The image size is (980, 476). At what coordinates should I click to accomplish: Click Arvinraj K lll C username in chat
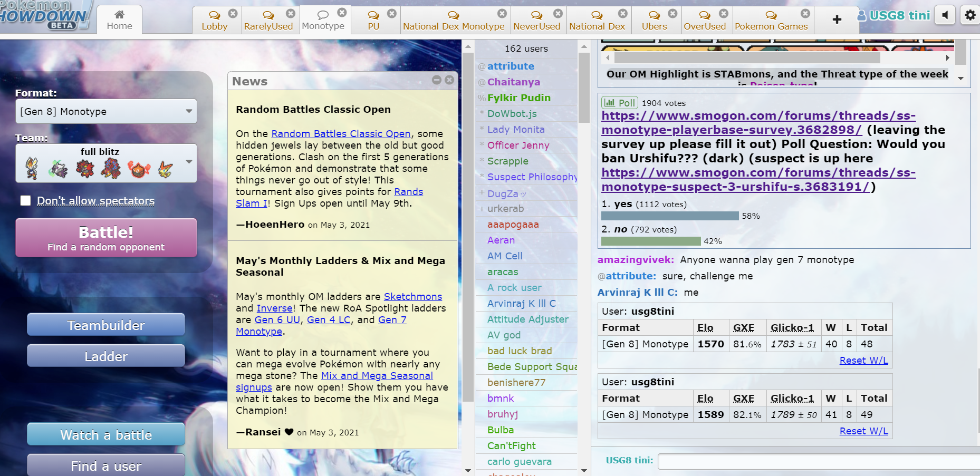pos(638,292)
